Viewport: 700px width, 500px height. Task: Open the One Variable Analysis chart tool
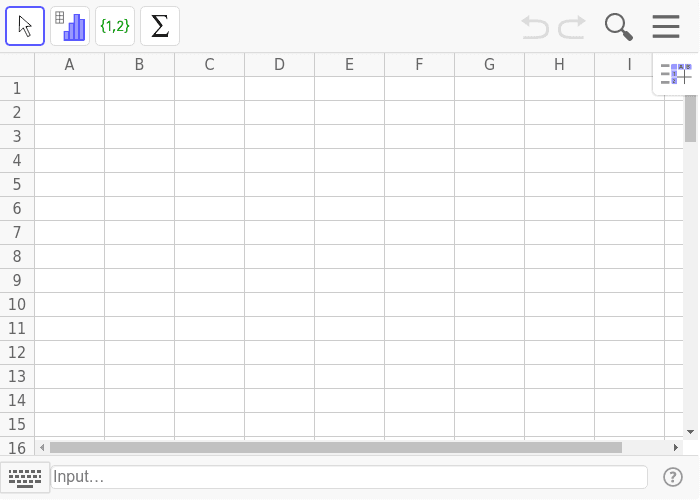(x=70, y=26)
